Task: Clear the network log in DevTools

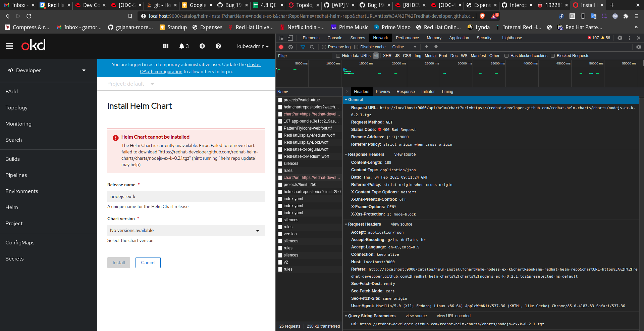Action: point(291,47)
